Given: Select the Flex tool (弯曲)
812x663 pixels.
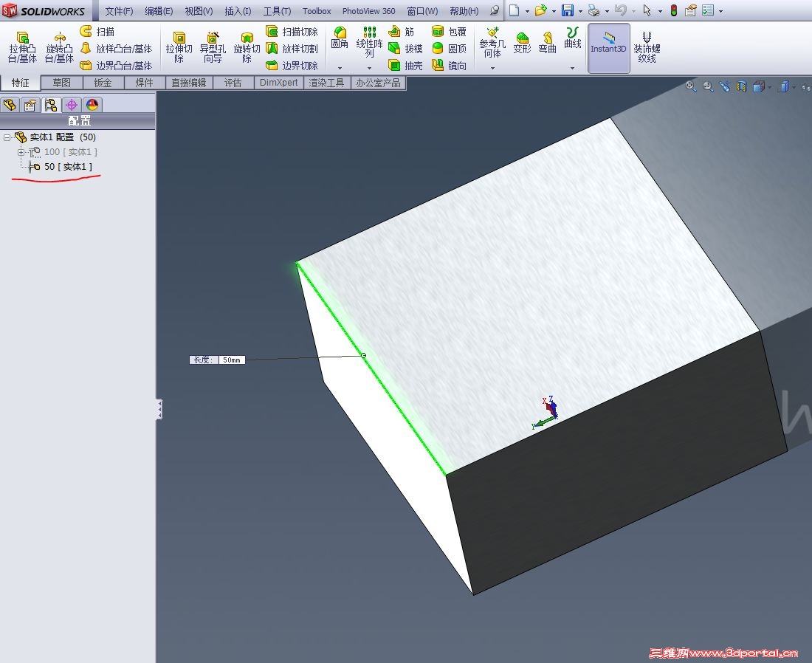Looking at the screenshot, I should pyautogui.click(x=547, y=43).
